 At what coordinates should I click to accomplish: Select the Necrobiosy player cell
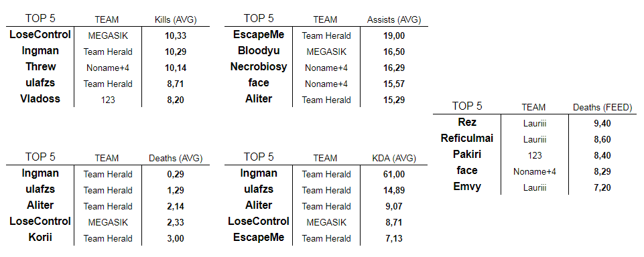coord(259,67)
